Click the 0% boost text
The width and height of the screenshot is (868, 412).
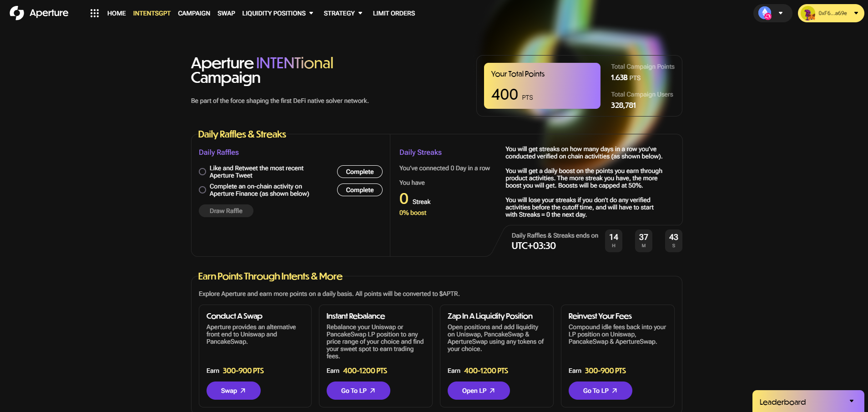point(413,213)
